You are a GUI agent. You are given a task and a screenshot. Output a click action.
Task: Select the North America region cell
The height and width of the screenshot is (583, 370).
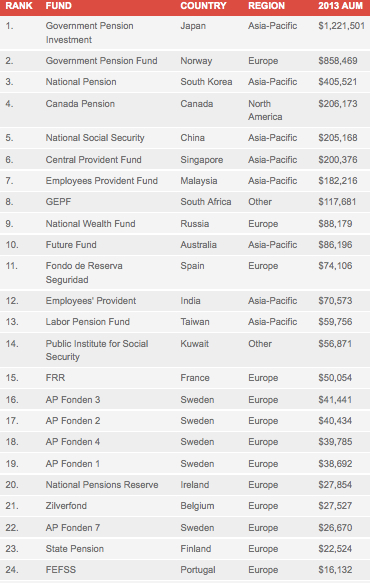click(x=265, y=110)
